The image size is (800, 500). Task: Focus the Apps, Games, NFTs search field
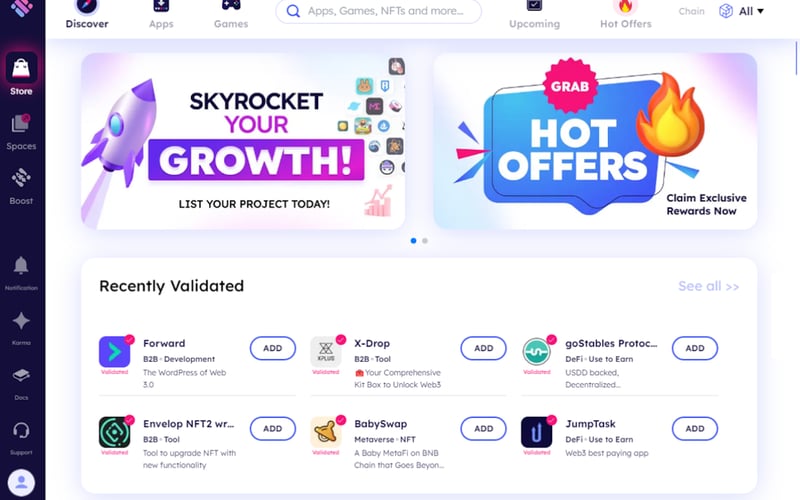[x=379, y=11]
